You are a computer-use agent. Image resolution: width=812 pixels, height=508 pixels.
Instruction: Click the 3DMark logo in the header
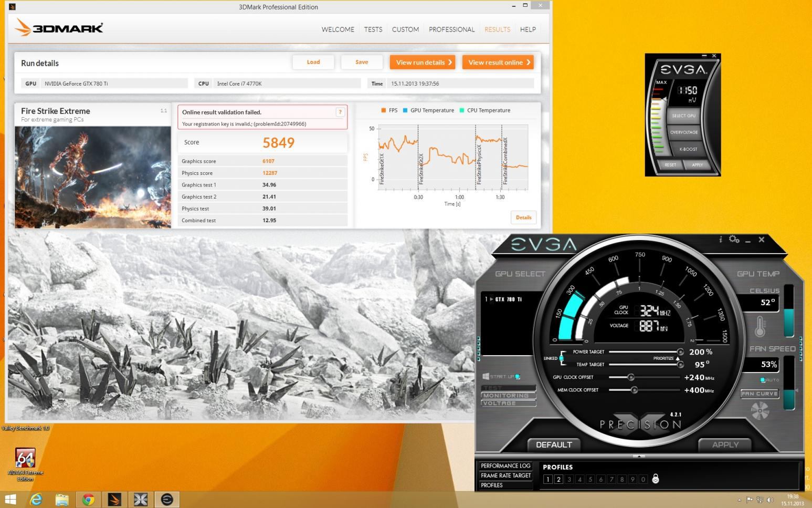(59, 27)
